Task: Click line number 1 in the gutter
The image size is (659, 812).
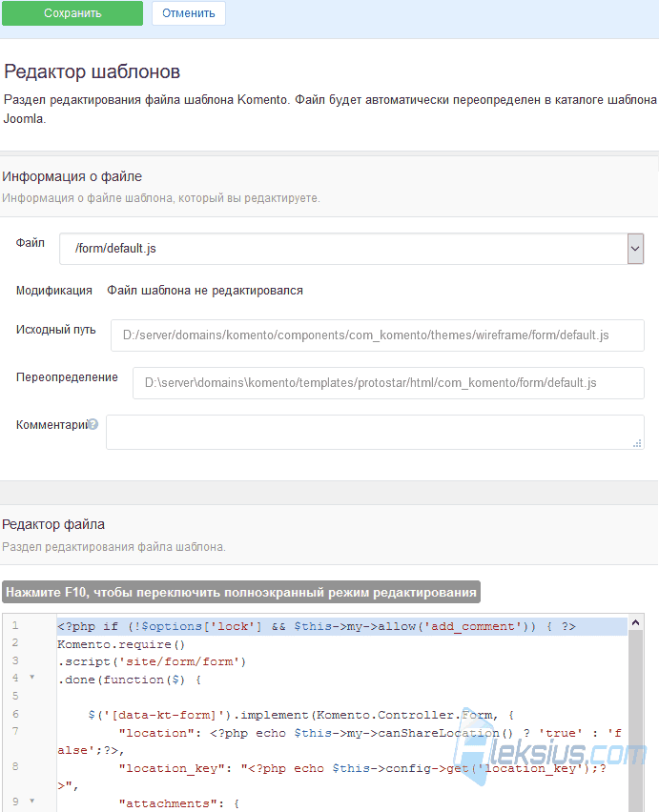Action: pos(15,625)
